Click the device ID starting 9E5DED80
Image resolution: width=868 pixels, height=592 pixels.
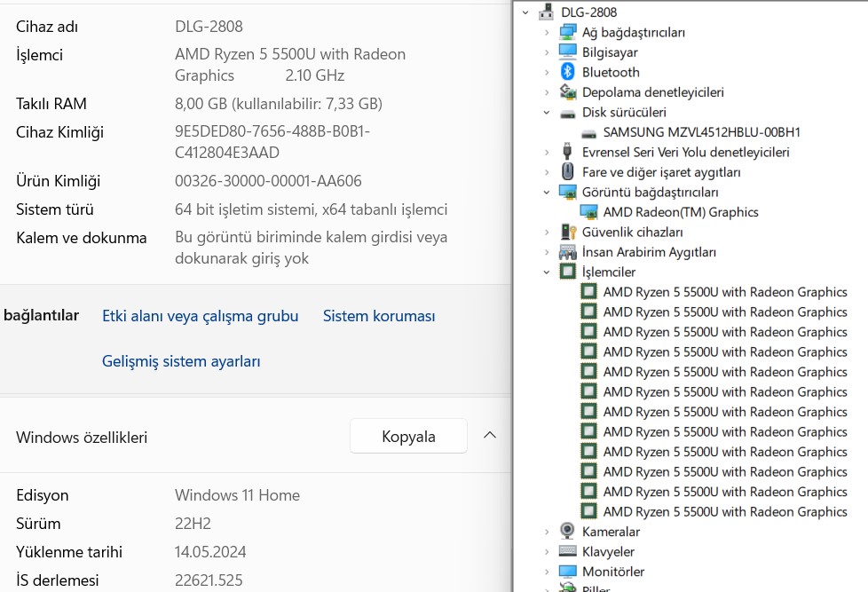pyautogui.click(x=272, y=142)
